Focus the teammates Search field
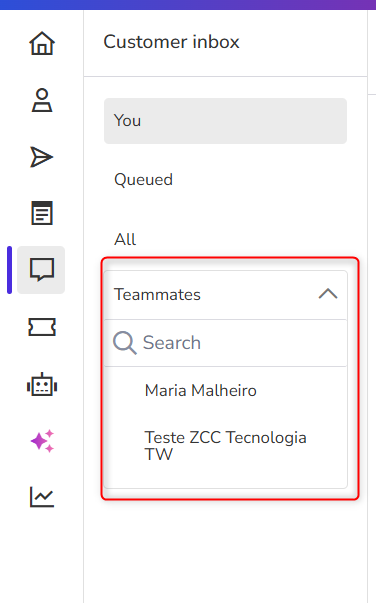This screenshot has width=376, height=603. pos(225,343)
